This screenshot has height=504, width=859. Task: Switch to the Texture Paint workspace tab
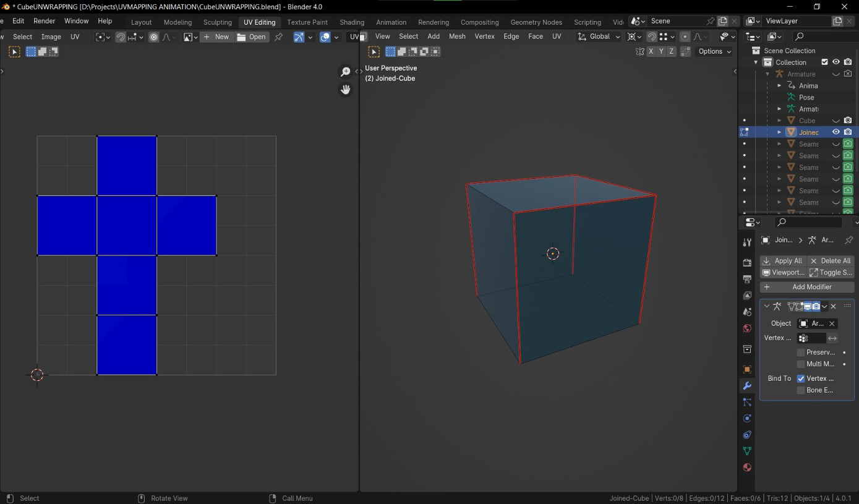307,22
